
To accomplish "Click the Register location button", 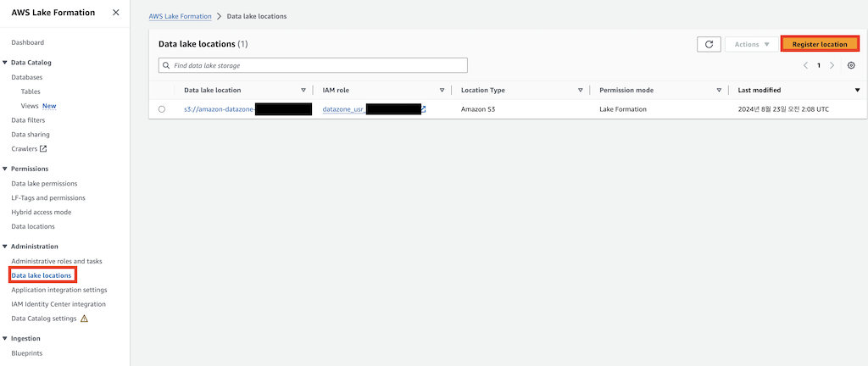I will tap(820, 44).
